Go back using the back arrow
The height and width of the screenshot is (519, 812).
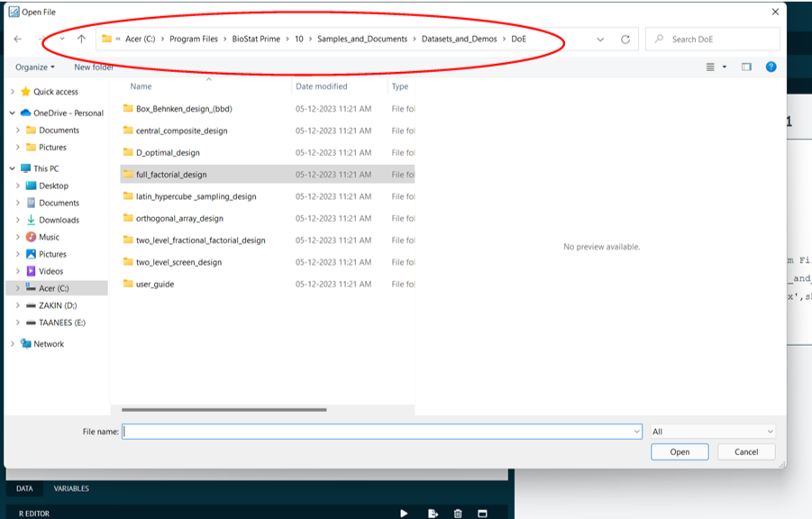point(18,39)
